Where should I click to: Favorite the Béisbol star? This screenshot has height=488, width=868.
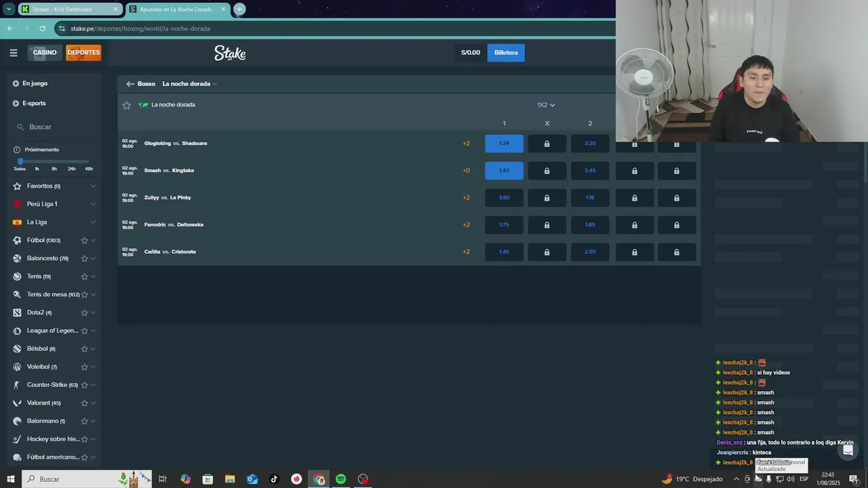click(x=85, y=349)
